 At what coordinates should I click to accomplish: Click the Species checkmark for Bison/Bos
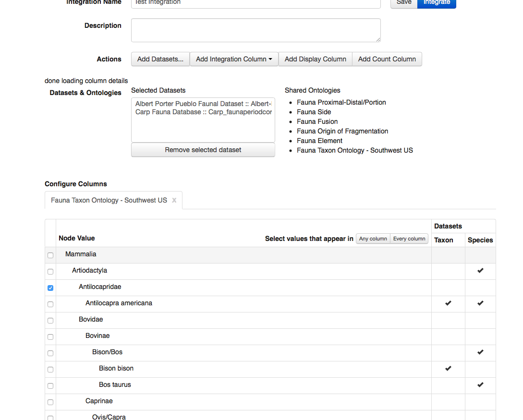tap(480, 352)
